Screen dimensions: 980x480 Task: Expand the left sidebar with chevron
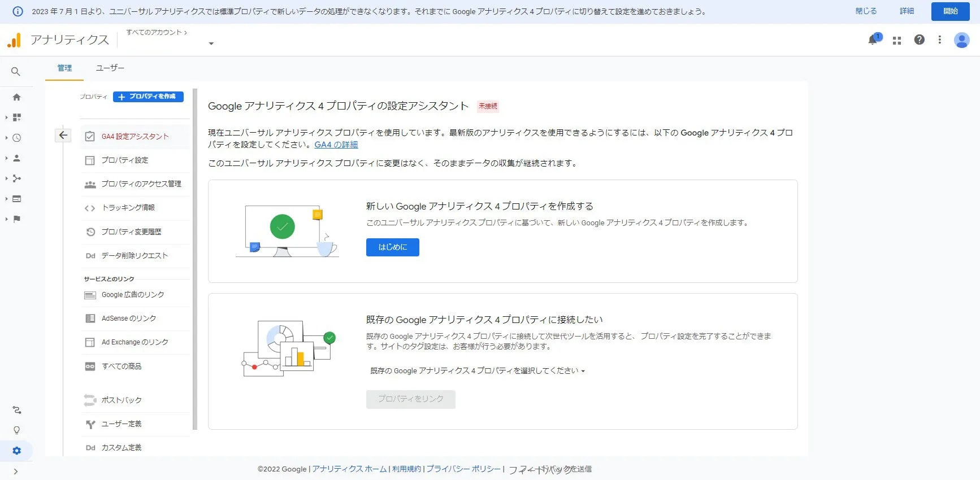(16, 472)
